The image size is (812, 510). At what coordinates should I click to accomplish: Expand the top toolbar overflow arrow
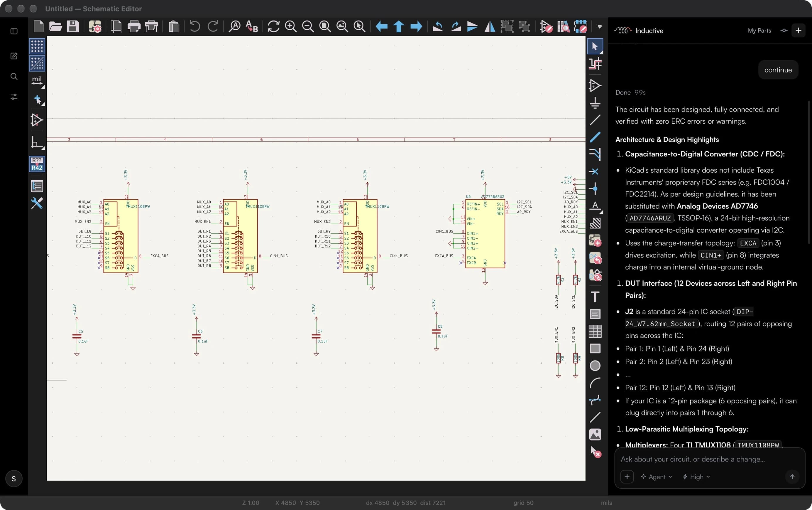[599, 27]
